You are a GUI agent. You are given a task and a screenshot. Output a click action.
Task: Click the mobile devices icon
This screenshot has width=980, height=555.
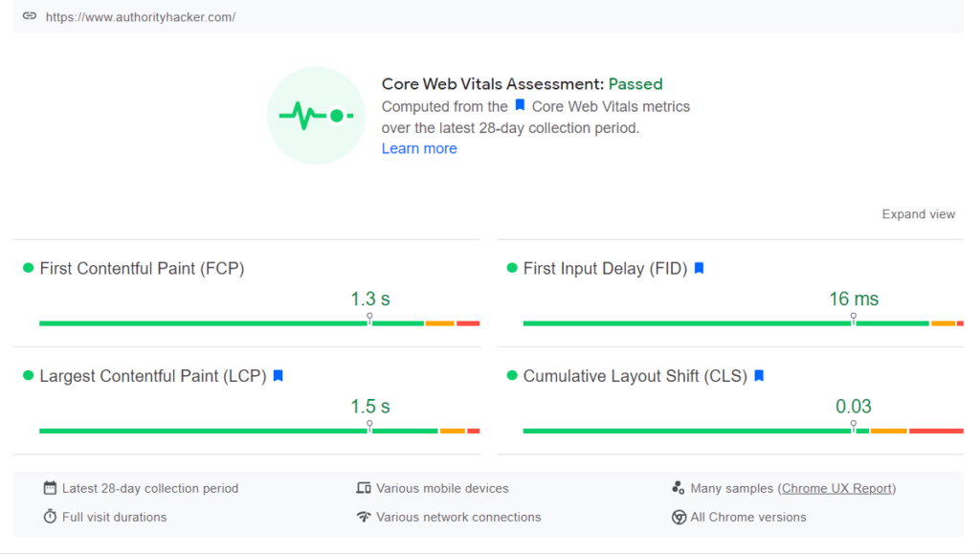pyautogui.click(x=364, y=488)
